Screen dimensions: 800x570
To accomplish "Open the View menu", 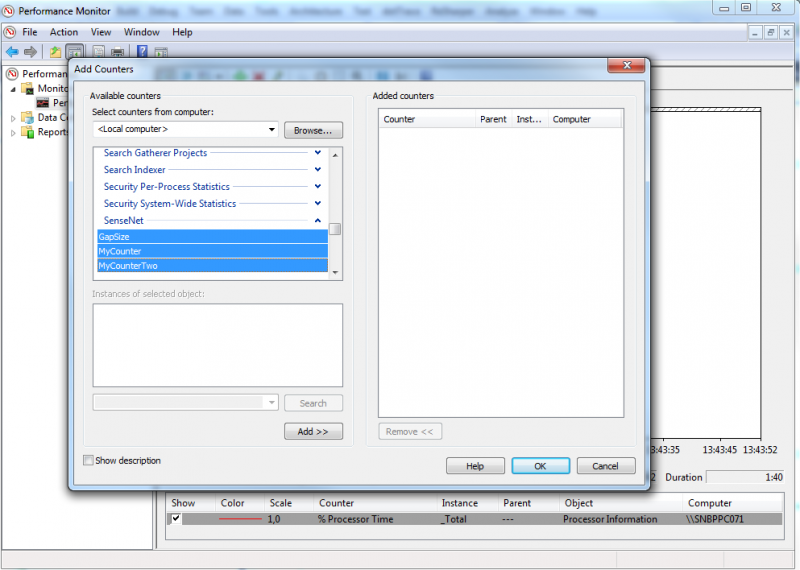I will point(101,32).
